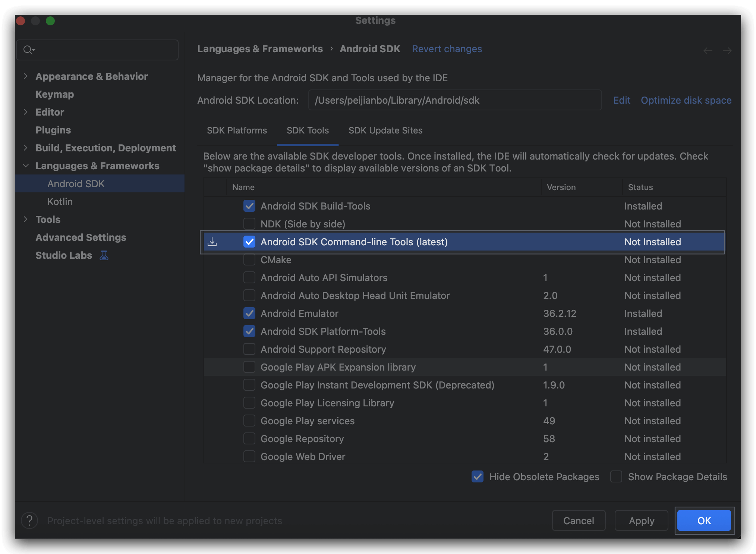756x554 pixels.
Task: Collapse Languages & Frameworks section
Action: point(25,166)
